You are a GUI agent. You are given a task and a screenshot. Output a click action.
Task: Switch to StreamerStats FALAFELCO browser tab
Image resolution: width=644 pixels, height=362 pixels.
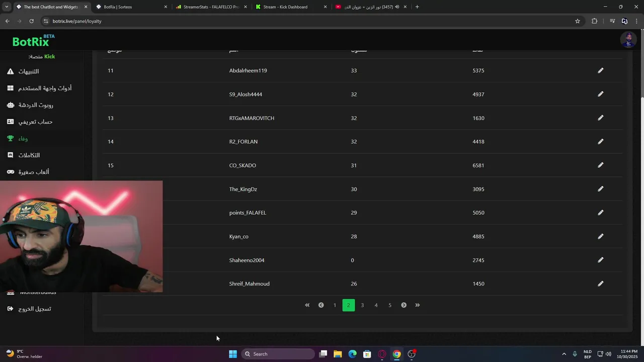211,7
